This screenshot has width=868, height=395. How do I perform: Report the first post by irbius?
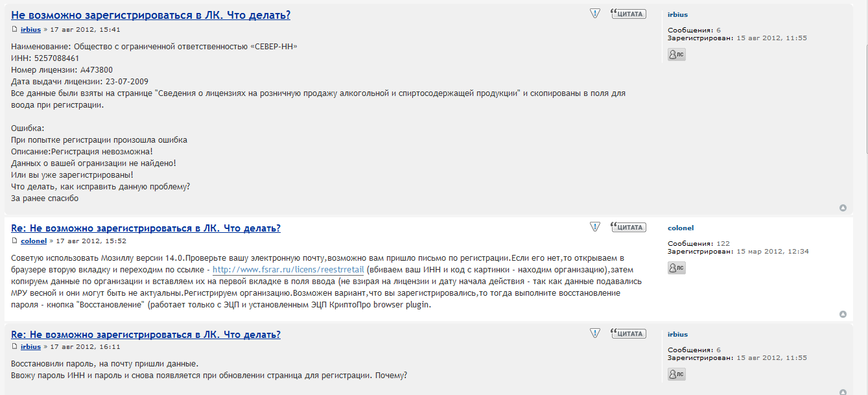[x=595, y=14]
